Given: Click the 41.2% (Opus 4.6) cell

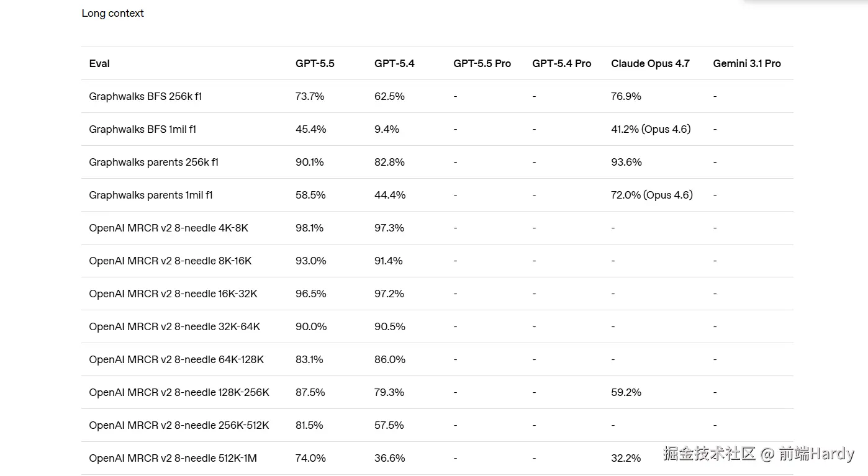Looking at the screenshot, I should point(651,129).
